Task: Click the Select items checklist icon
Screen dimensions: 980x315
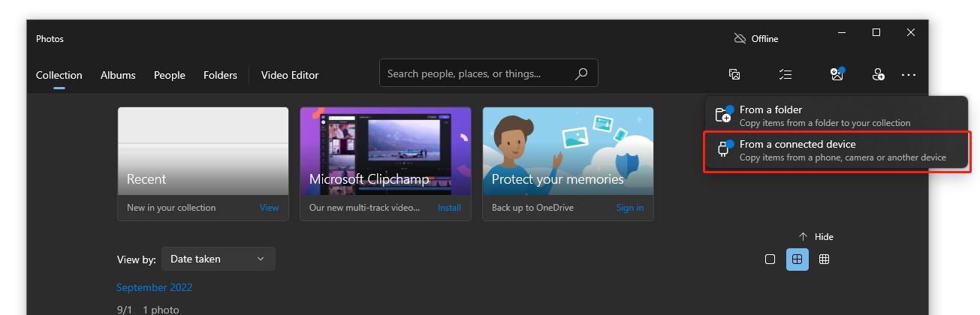Action: pos(786,74)
